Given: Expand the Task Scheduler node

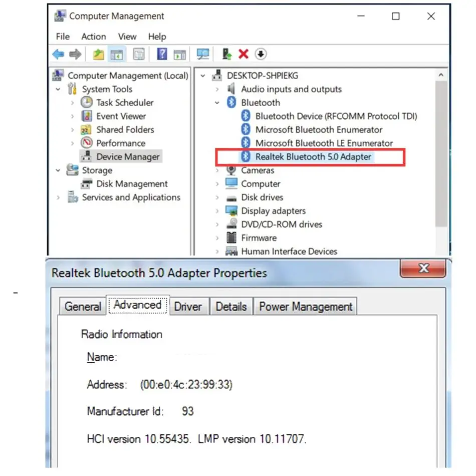Looking at the screenshot, I should pyautogui.click(x=73, y=103).
